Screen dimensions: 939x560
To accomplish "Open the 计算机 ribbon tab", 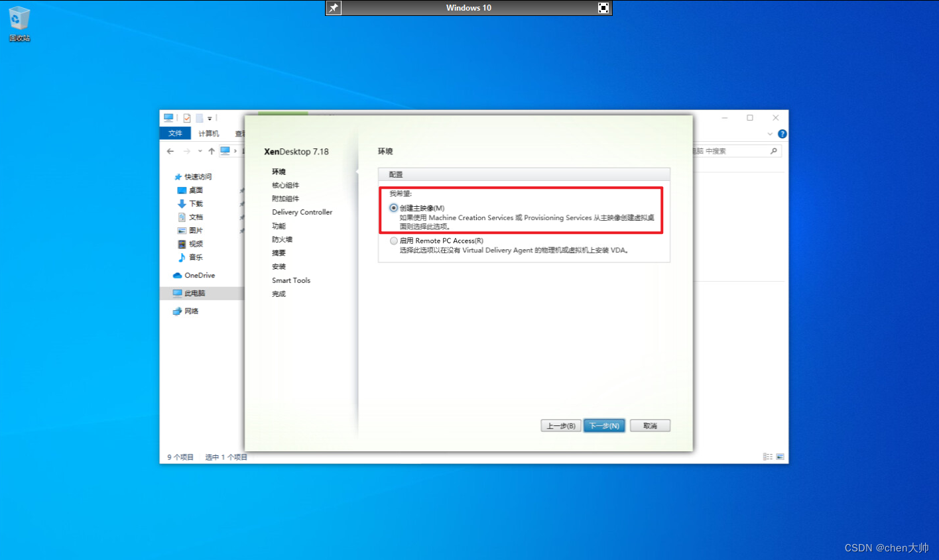I will pyautogui.click(x=208, y=133).
